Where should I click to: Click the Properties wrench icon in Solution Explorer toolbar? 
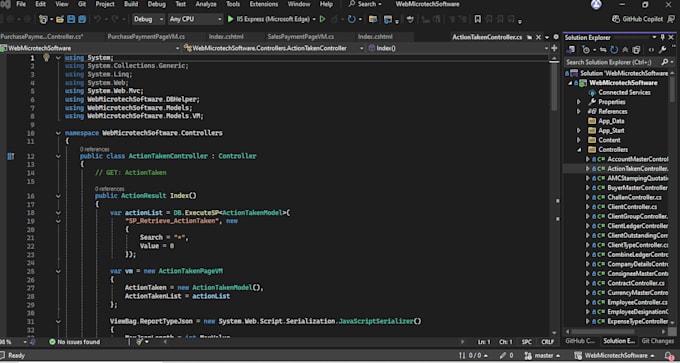(662, 50)
